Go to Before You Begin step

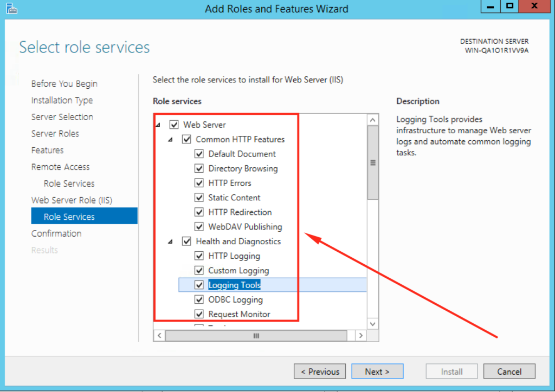tap(64, 84)
